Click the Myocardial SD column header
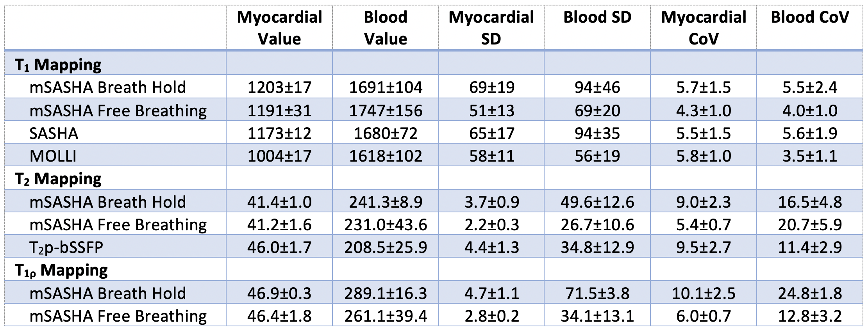This screenshot has width=868, height=331. coord(491,28)
